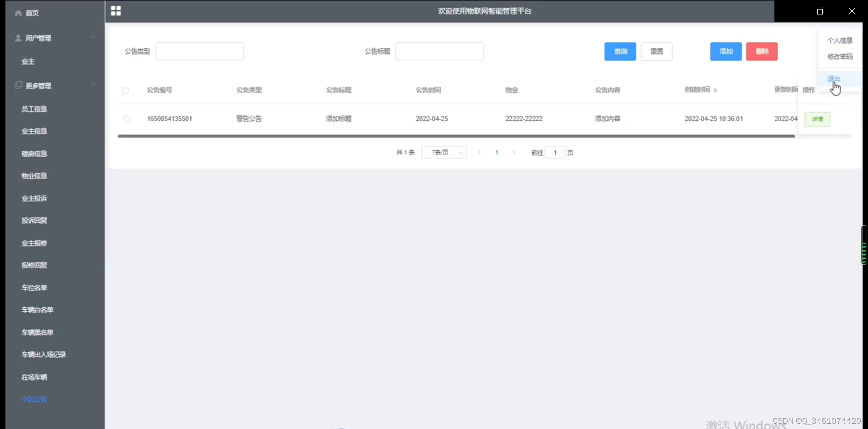The image size is (868, 429).
Task: Collapse the 用户管理 menu arrow
Action: (93, 37)
